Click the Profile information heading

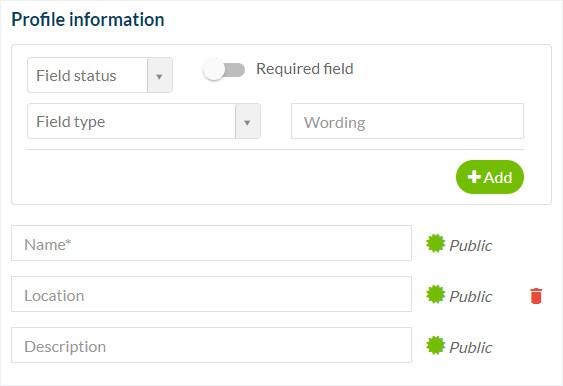tap(88, 19)
